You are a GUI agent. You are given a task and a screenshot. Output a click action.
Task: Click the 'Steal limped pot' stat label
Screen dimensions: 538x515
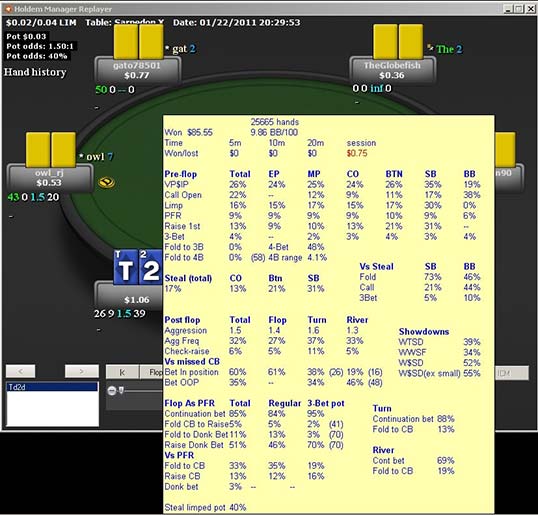coord(195,507)
